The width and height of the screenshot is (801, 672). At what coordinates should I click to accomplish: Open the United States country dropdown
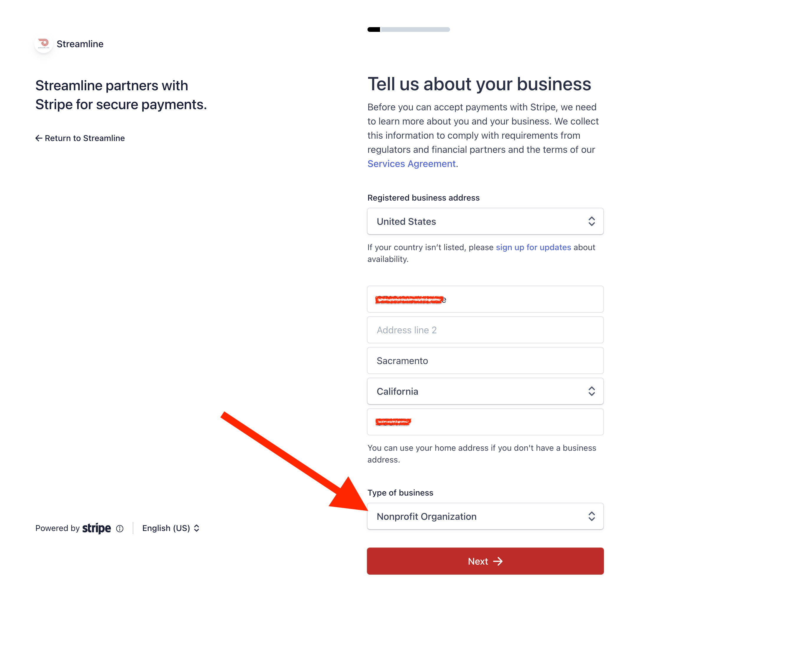(x=485, y=221)
